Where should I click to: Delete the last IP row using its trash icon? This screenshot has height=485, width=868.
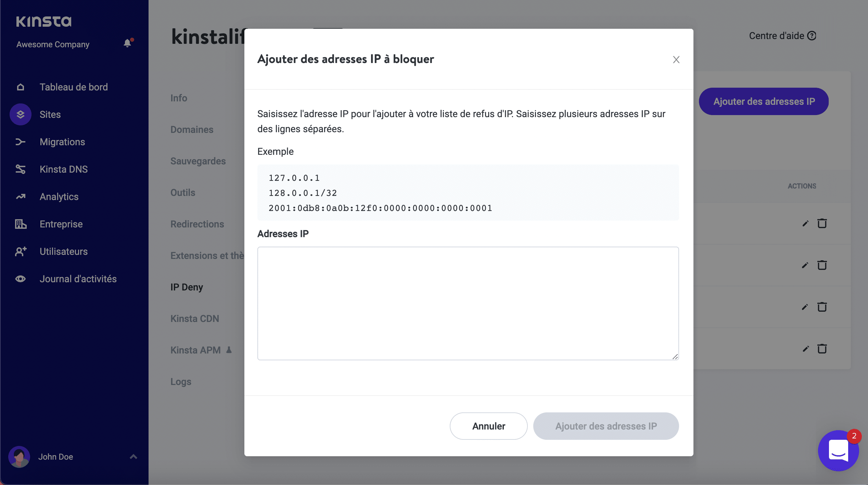(822, 349)
